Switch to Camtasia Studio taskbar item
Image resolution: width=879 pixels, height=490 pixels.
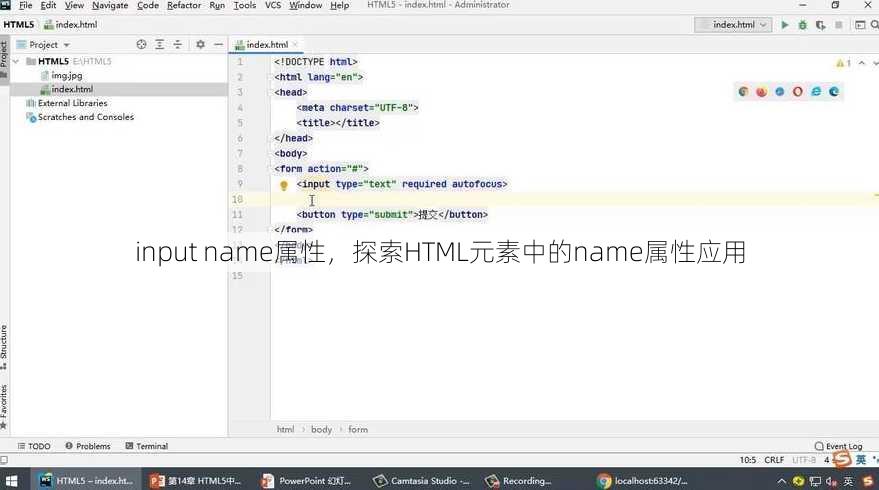[x=422, y=481]
